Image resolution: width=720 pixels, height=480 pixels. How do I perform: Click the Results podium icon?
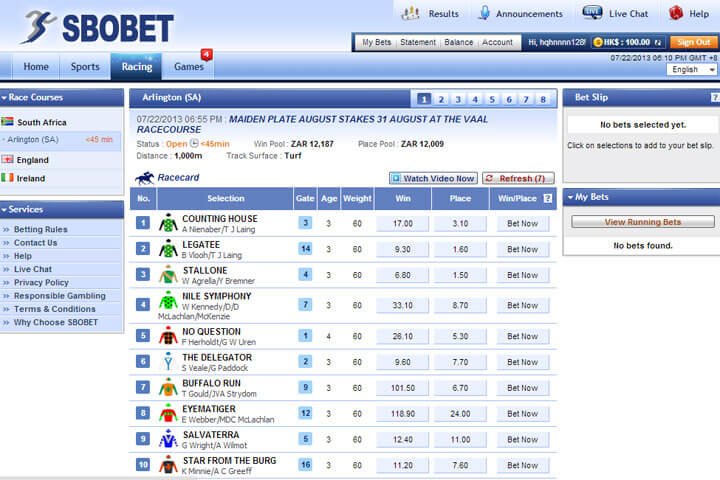pos(411,13)
